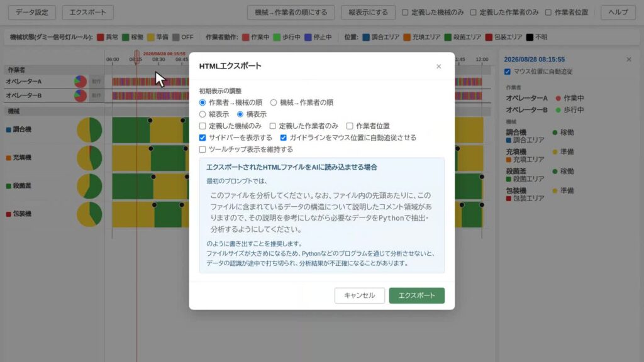
Task: Click 12:00 time label on timeline
Action: pos(482,60)
